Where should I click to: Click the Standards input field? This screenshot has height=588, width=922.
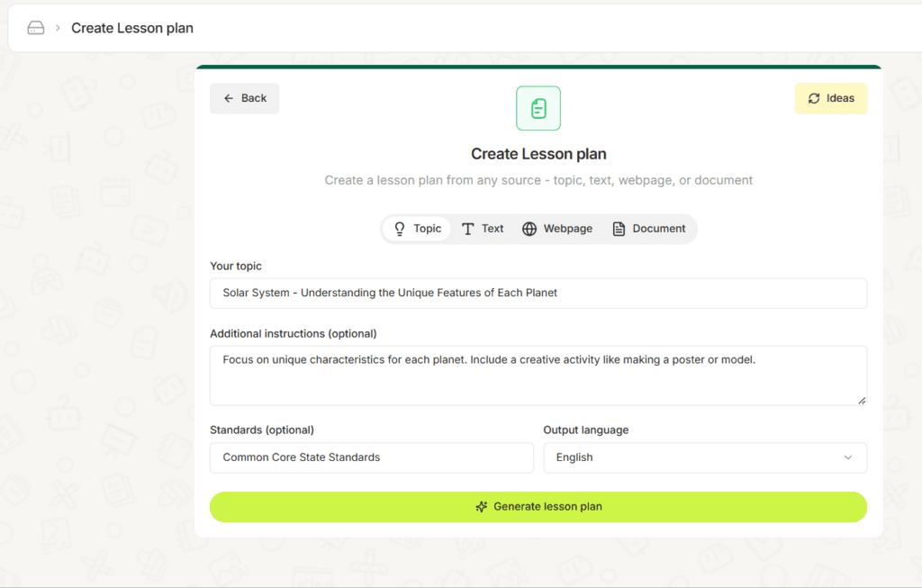tap(371, 457)
